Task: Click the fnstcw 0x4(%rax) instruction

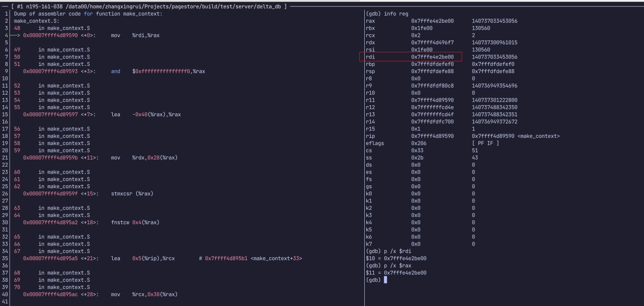Action: 135,222
